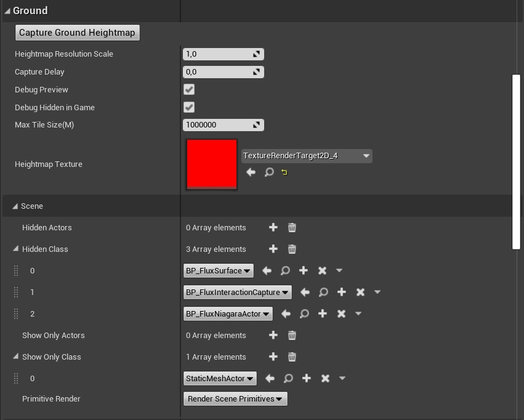Create new blueprint for BP_FluxInteractionCapture row

342,293
